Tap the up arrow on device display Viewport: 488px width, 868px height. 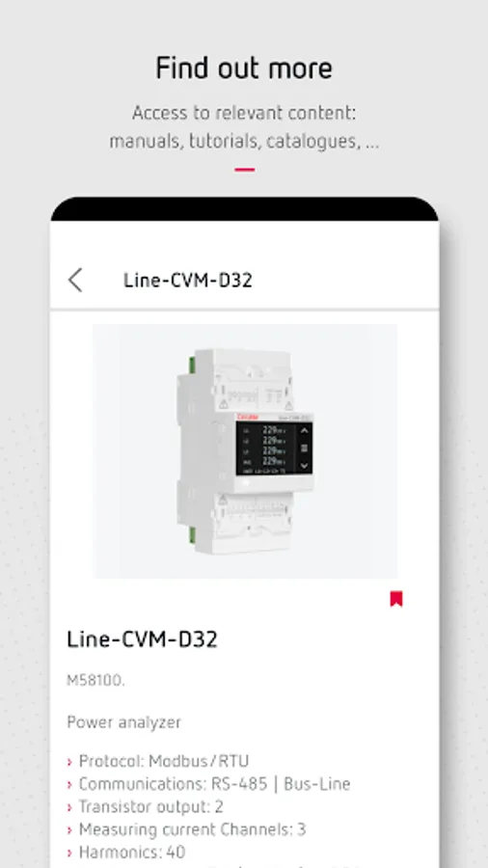coord(304,429)
